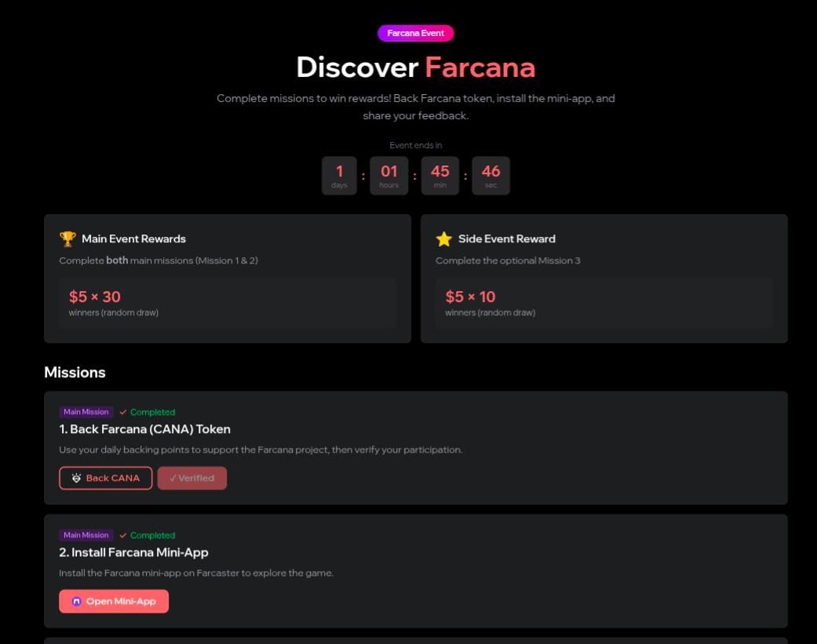Open the Farcana Mini-App button
Viewport: 817px width, 644px height.
coord(114,602)
